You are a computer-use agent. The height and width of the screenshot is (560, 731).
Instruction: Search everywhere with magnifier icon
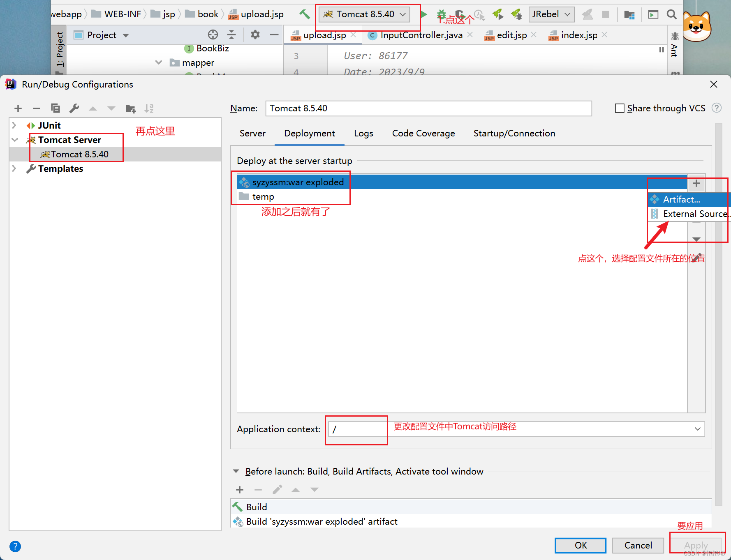671,14
